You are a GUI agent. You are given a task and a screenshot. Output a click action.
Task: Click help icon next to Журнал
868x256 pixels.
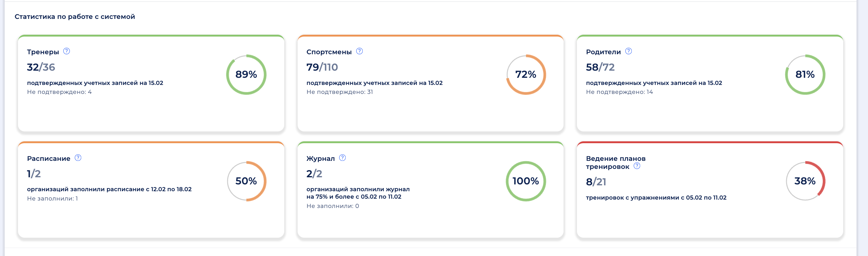[342, 158]
